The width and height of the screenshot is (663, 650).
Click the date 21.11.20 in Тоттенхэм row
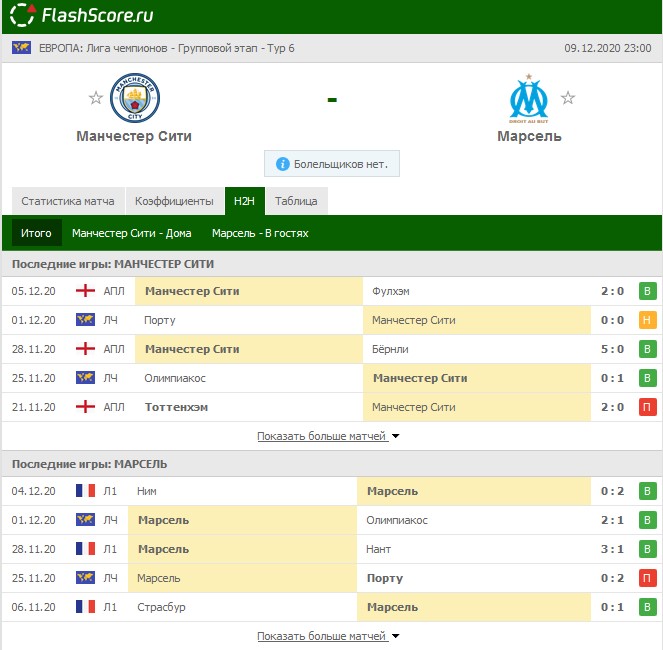(x=33, y=407)
